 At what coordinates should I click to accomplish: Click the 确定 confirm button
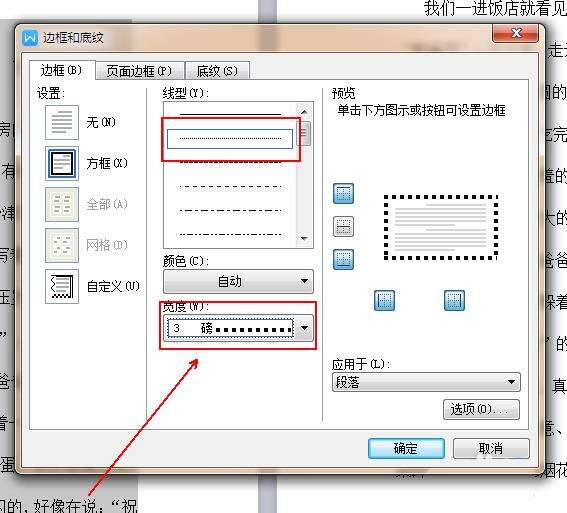point(406,449)
